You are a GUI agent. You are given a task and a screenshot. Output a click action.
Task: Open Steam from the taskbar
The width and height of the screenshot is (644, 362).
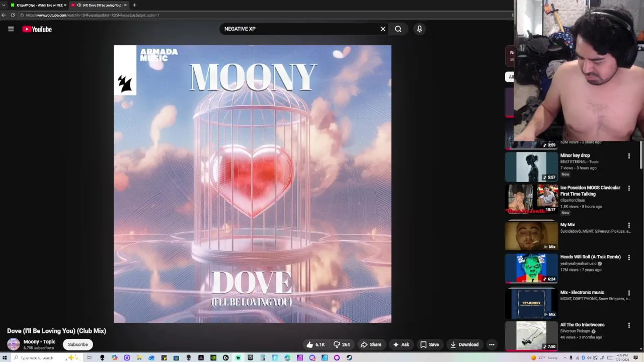[349, 357]
